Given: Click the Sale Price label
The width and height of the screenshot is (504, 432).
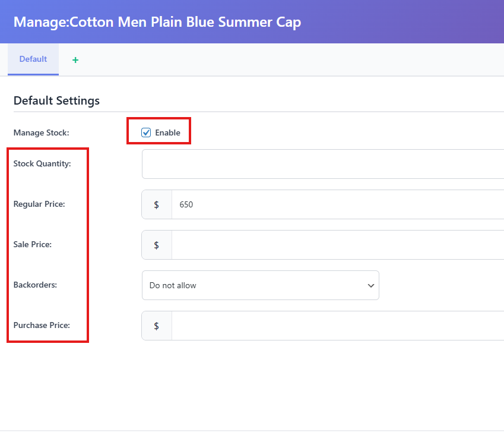Looking at the screenshot, I should click(33, 244).
